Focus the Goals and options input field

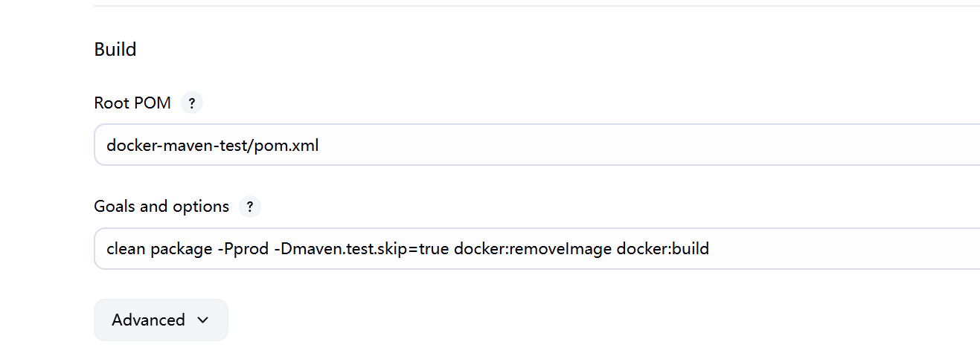point(537,248)
